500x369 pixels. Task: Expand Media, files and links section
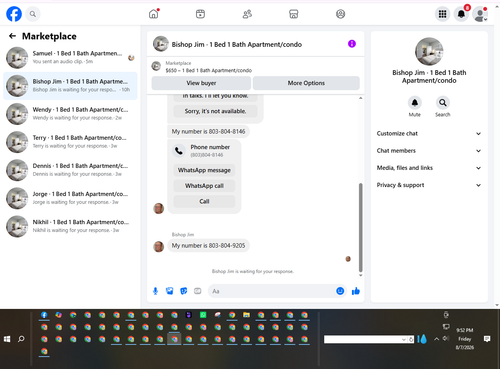click(429, 168)
